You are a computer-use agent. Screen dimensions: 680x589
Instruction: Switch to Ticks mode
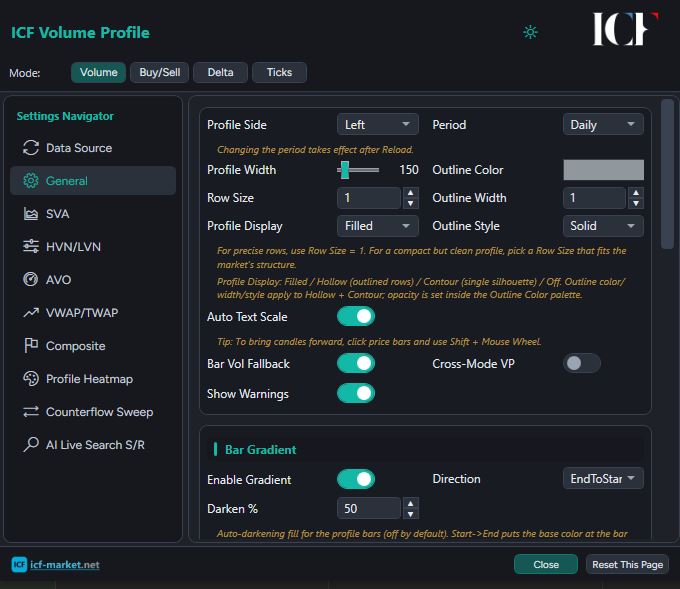(x=279, y=72)
